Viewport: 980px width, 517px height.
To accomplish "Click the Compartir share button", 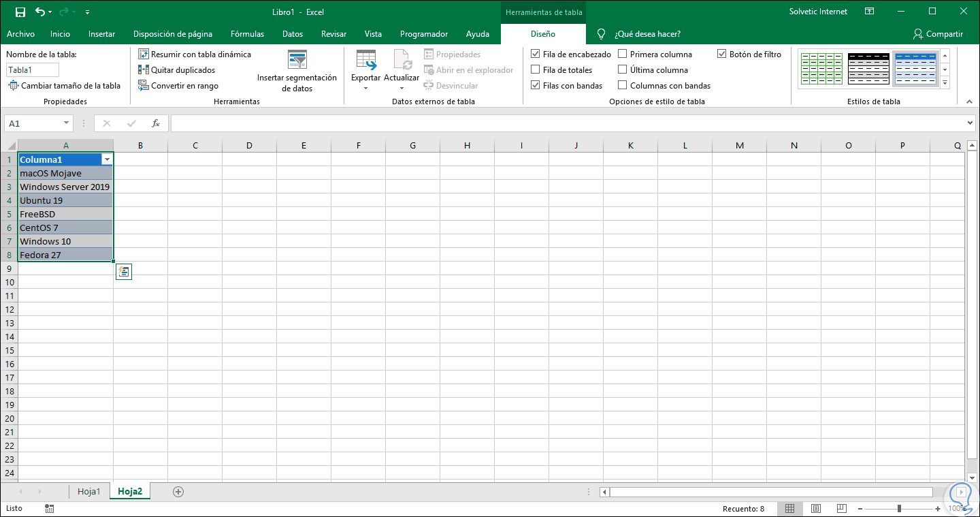I will click(938, 34).
